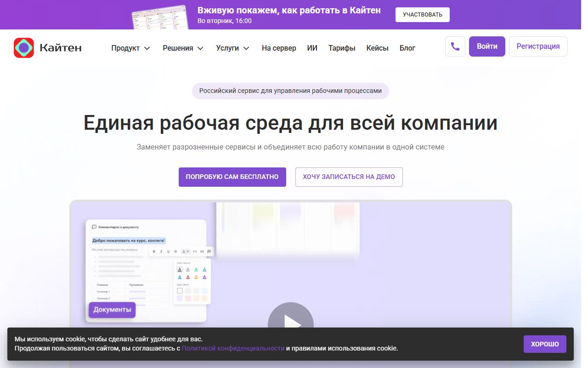This screenshot has height=368, width=588.
Task: Click the Регистрация button
Action: pos(538,46)
